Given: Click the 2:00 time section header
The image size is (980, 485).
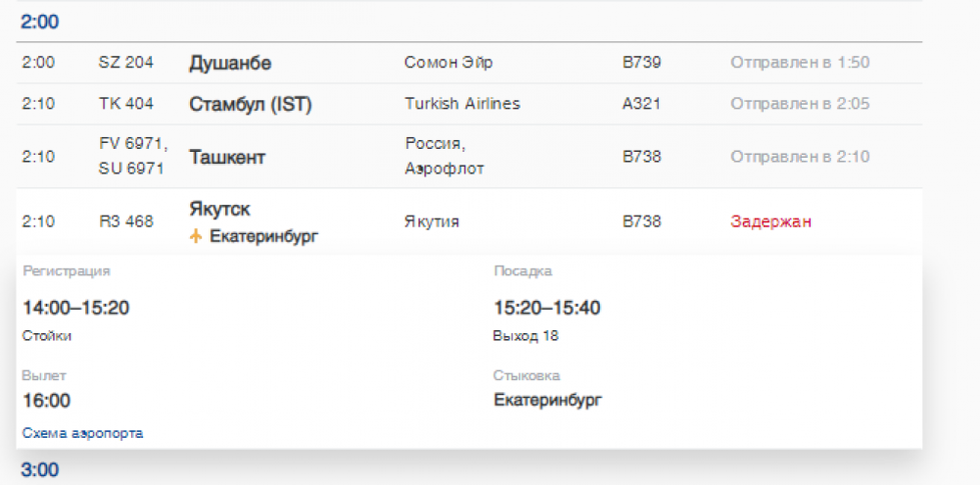Looking at the screenshot, I should click(x=40, y=21).
